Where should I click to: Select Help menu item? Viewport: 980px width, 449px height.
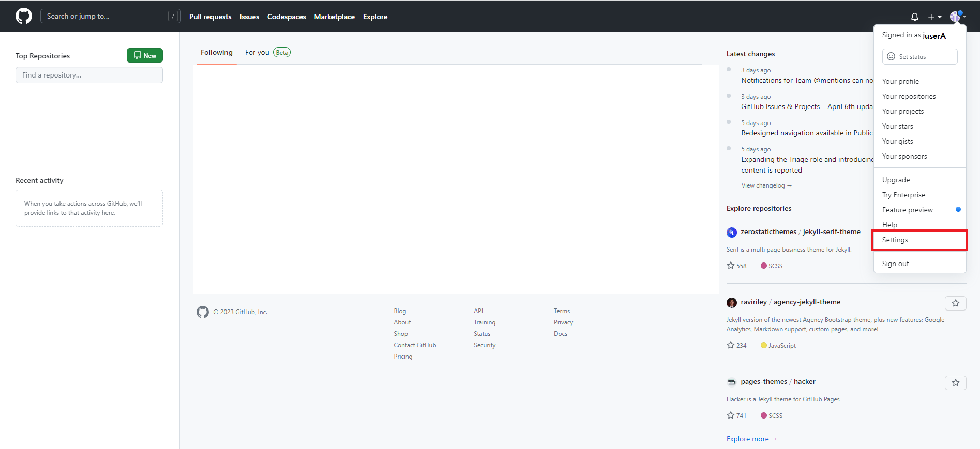[x=919, y=225]
